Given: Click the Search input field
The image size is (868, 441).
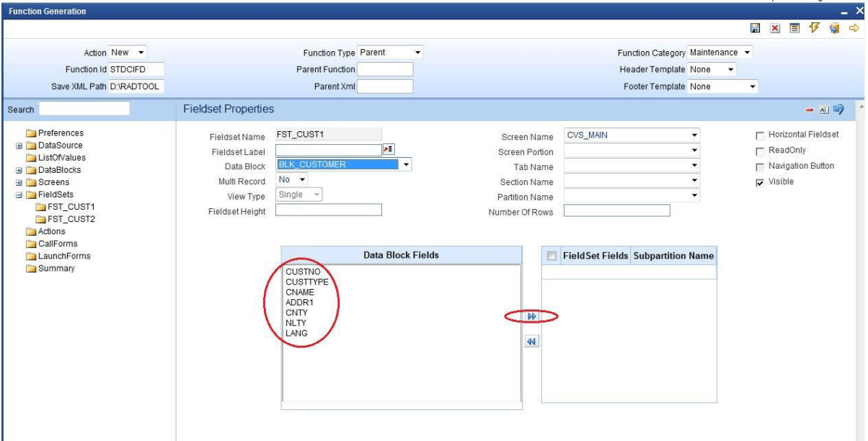Looking at the screenshot, I should click(84, 109).
